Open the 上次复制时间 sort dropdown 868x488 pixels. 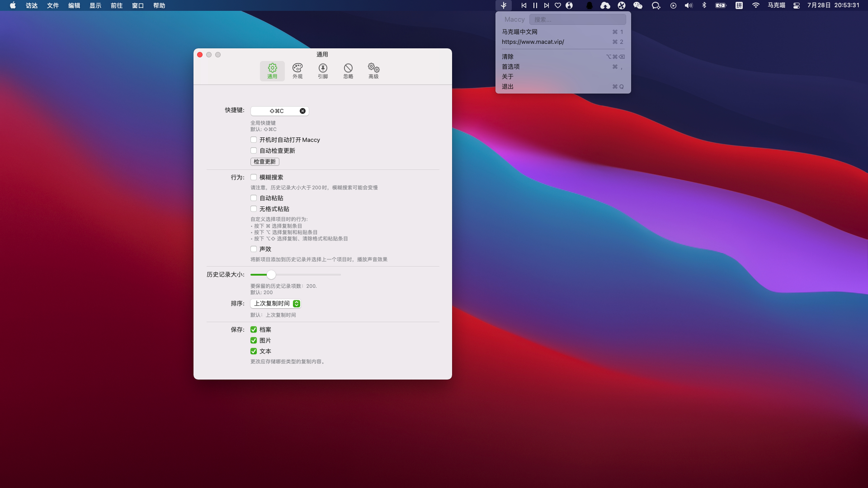point(276,304)
